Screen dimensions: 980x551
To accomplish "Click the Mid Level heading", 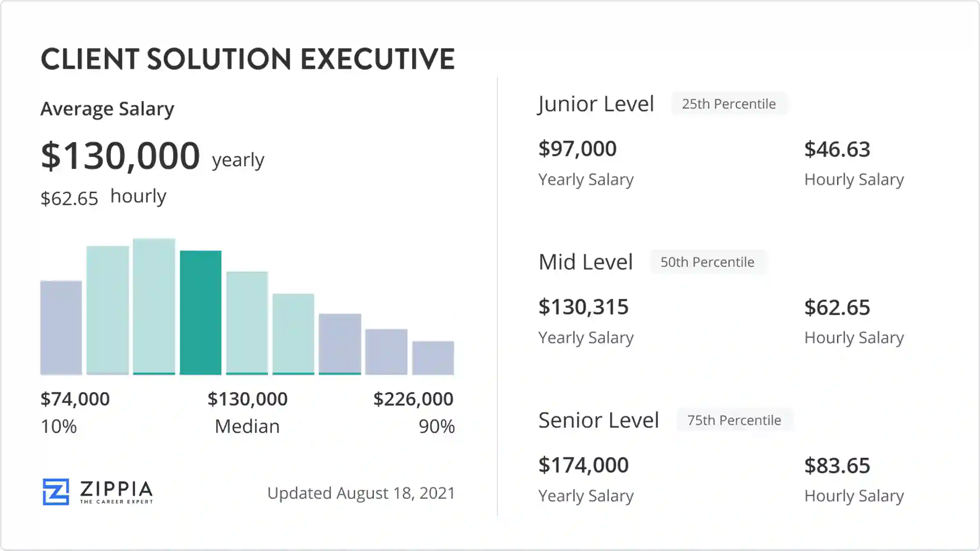I will 586,262.
